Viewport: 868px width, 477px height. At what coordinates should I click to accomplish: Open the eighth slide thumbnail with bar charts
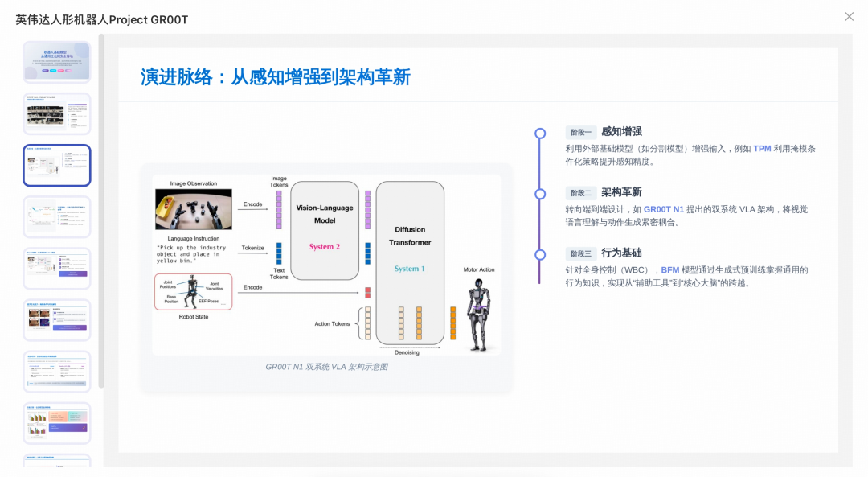(57, 423)
